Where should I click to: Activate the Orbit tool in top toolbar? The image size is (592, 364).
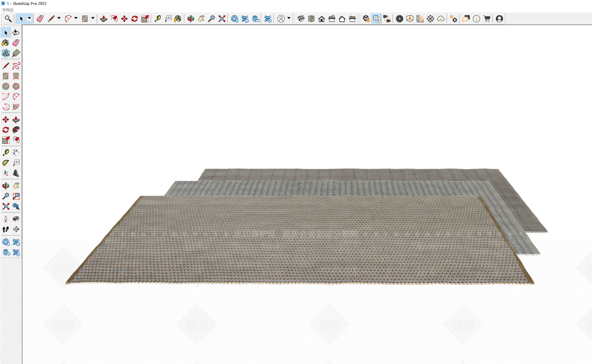[x=191, y=18]
